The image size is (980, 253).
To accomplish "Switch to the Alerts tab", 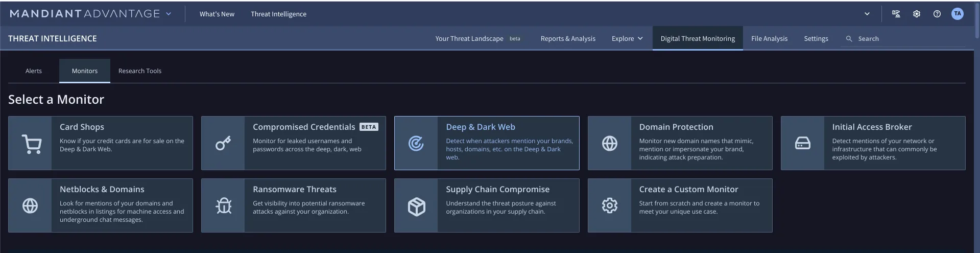I will pos(34,71).
